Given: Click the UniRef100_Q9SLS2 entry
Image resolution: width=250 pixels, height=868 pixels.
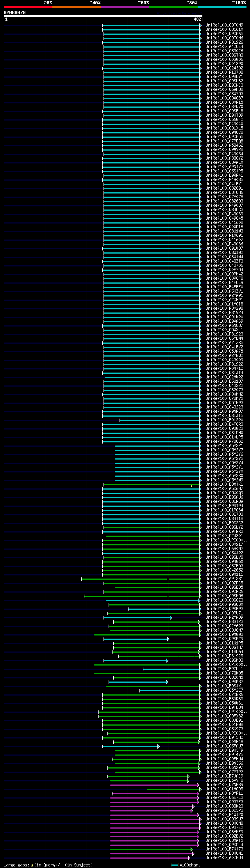Looking at the screenshot, I should [x=224, y=81].
